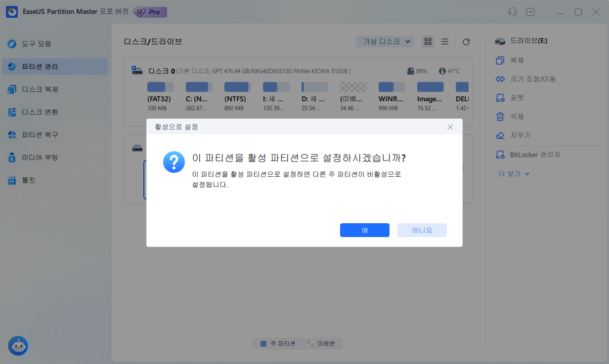The width and height of the screenshot is (609, 364).
Task: Open the 가상 디스크 dropdown
Action: tap(385, 41)
